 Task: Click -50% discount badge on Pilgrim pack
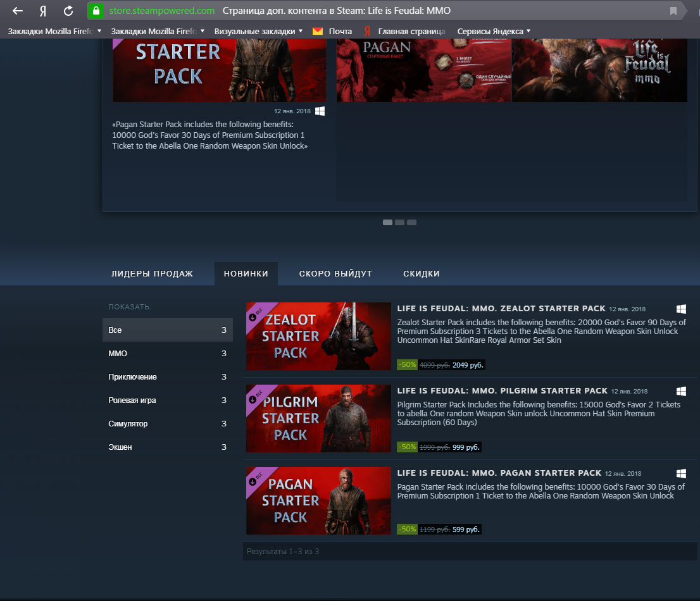click(x=407, y=447)
